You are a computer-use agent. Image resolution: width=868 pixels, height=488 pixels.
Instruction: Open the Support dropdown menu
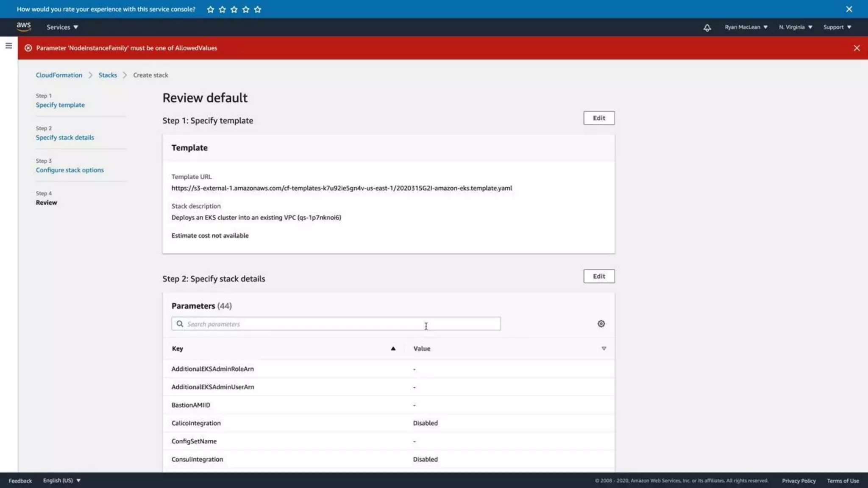coord(837,27)
